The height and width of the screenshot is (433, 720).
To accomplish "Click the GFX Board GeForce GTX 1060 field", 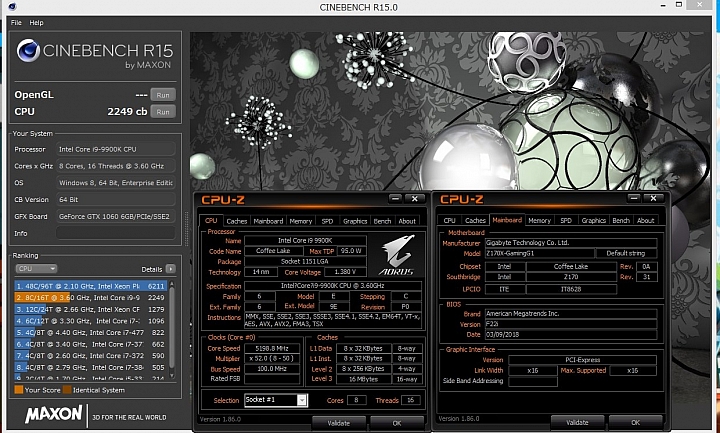I will pyautogui.click(x=116, y=216).
